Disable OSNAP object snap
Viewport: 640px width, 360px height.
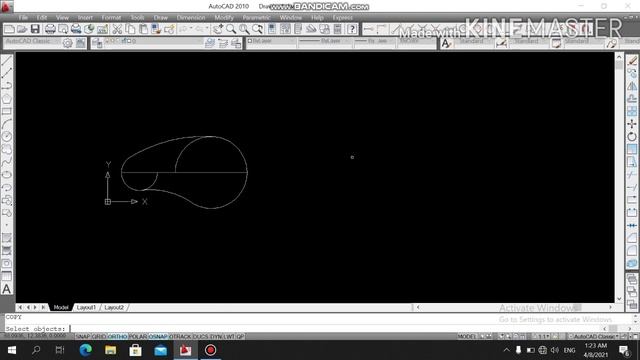click(x=158, y=337)
